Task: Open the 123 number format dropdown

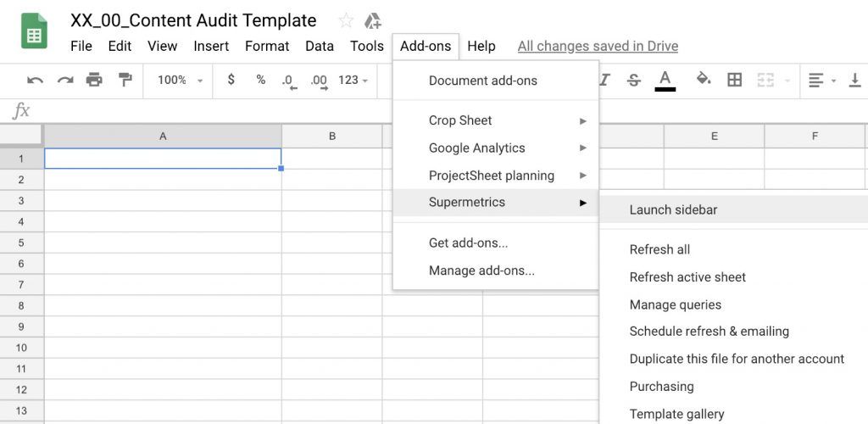Action: pyautogui.click(x=353, y=81)
